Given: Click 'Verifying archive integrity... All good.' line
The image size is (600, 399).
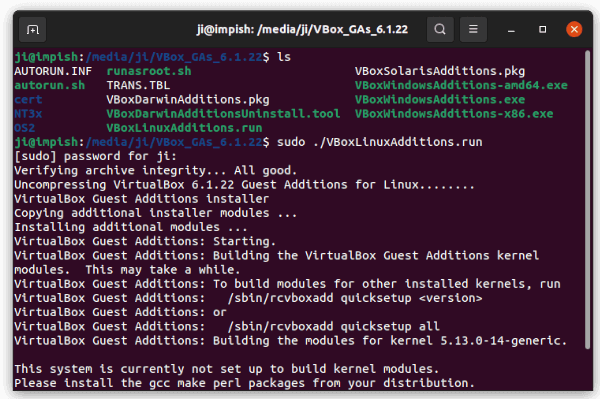Looking at the screenshot, I should pos(156,170).
